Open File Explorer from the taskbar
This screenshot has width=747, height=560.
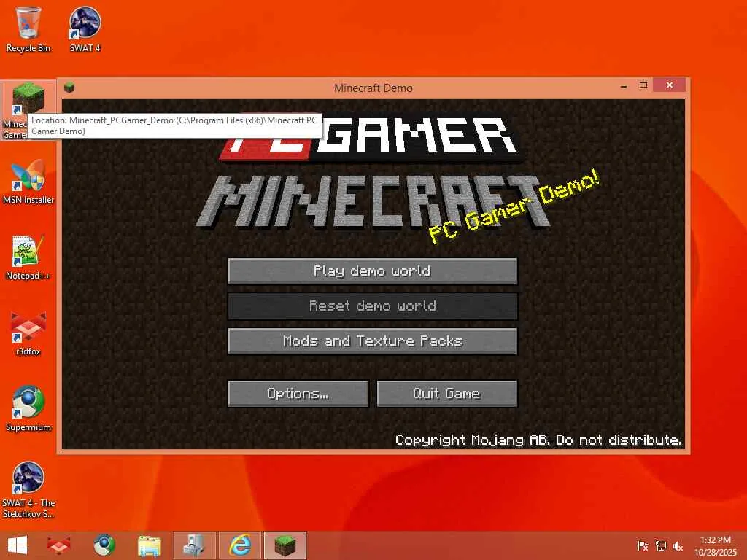point(150,545)
